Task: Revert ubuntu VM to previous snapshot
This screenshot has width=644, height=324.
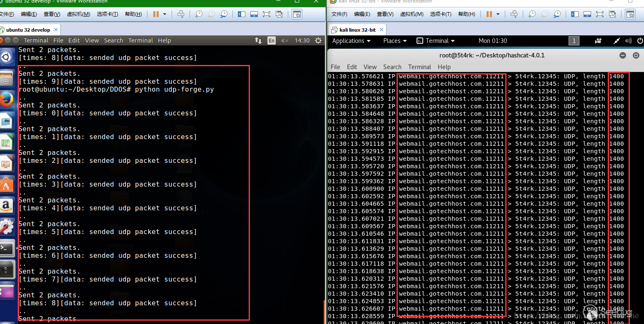Action: (x=211, y=14)
